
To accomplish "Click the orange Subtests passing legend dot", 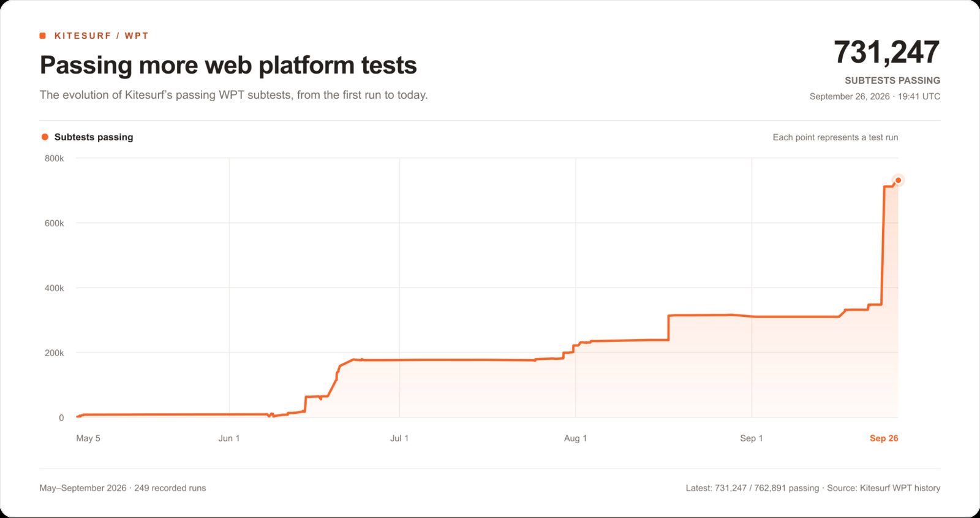I will [x=45, y=137].
